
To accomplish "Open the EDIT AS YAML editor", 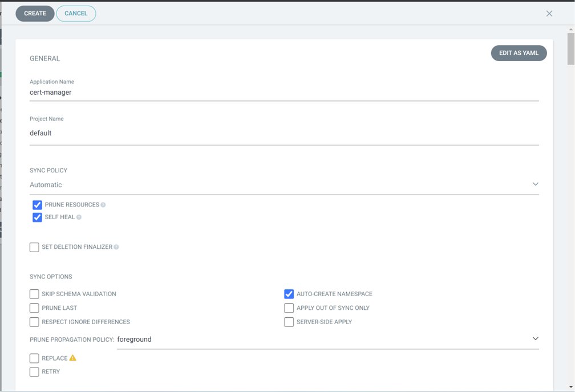I will [x=519, y=53].
